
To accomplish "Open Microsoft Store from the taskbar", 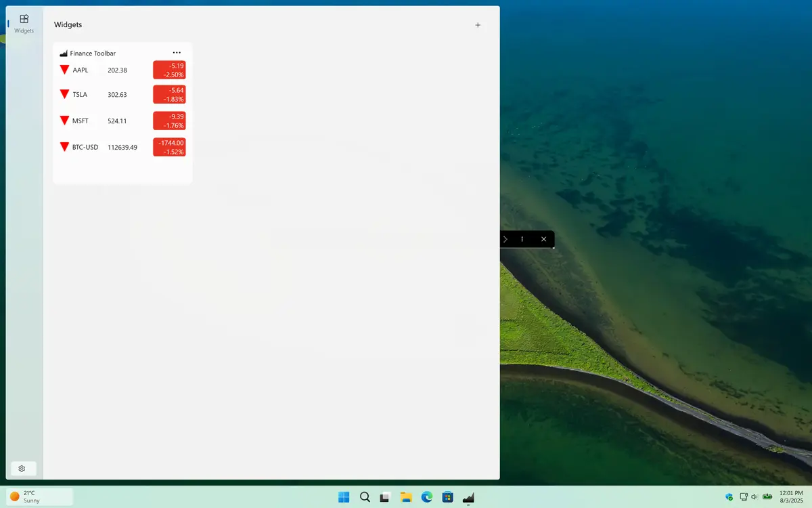I will point(447,497).
